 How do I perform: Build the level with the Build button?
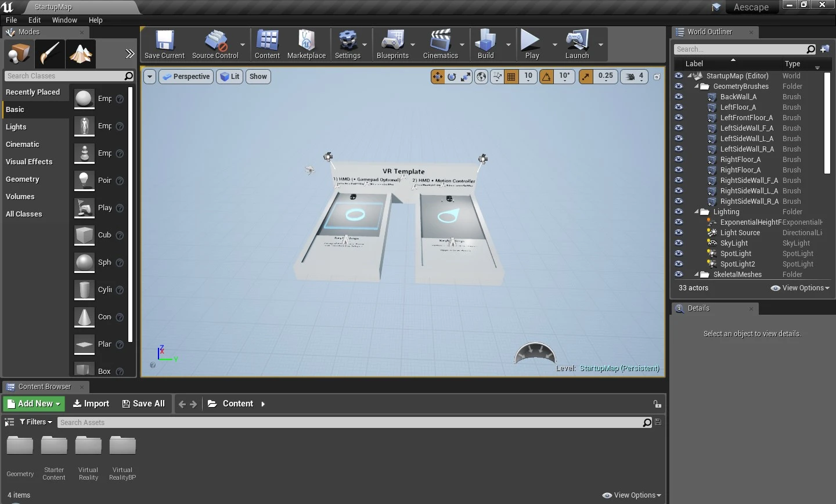tap(485, 45)
